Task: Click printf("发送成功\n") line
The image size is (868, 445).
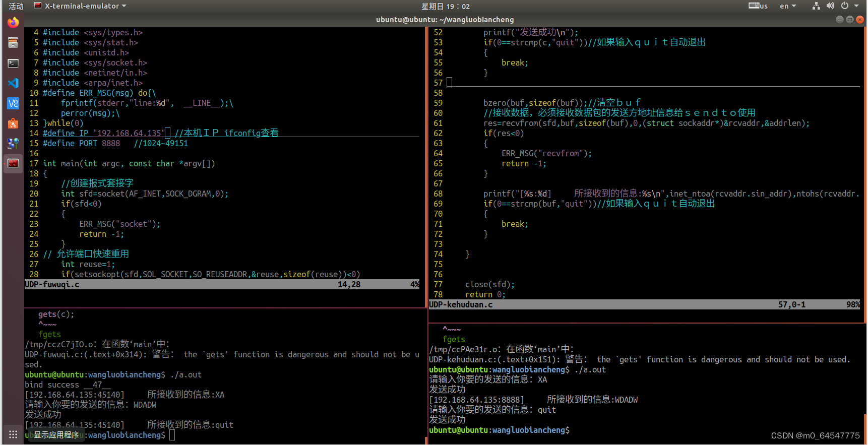Action: pos(531,32)
